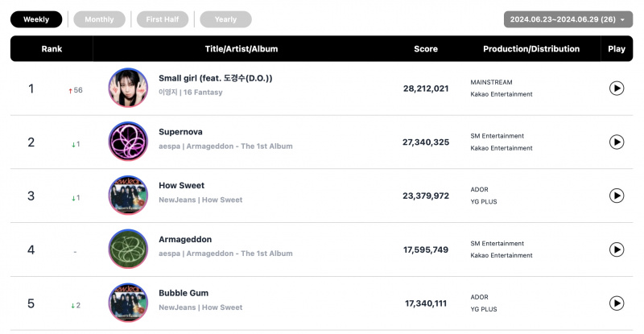The height and width of the screenshot is (334, 644).
Task: Open the green Armageddon album cover
Action: pyautogui.click(x=128, y=249)
